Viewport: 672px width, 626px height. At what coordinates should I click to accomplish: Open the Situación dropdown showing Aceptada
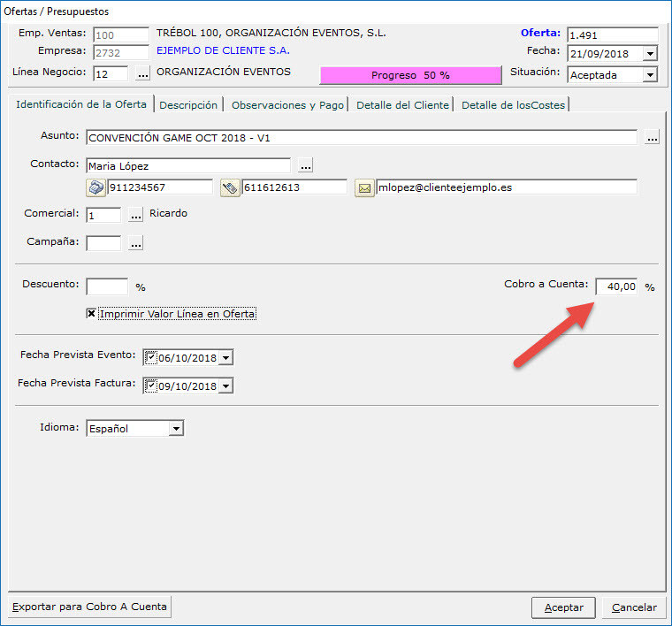(x=650, y=75)
